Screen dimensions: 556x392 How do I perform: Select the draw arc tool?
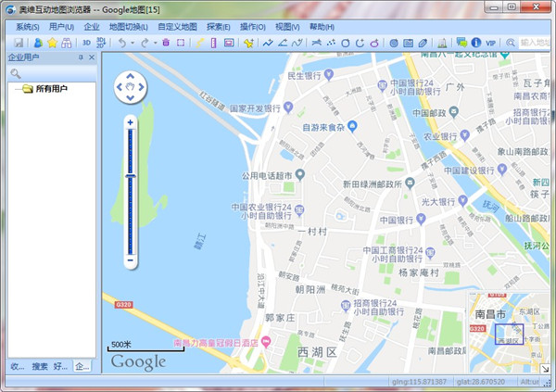tap(360, 43)
